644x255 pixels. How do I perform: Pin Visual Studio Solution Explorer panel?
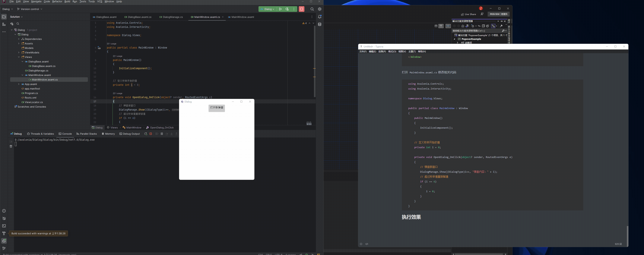pyautogui.click(x=502, y=21)
